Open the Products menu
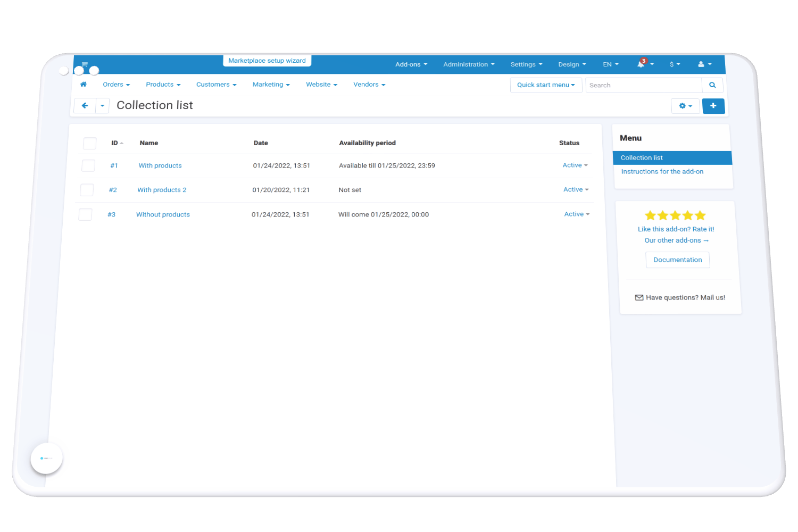 [x=163, y=85]
